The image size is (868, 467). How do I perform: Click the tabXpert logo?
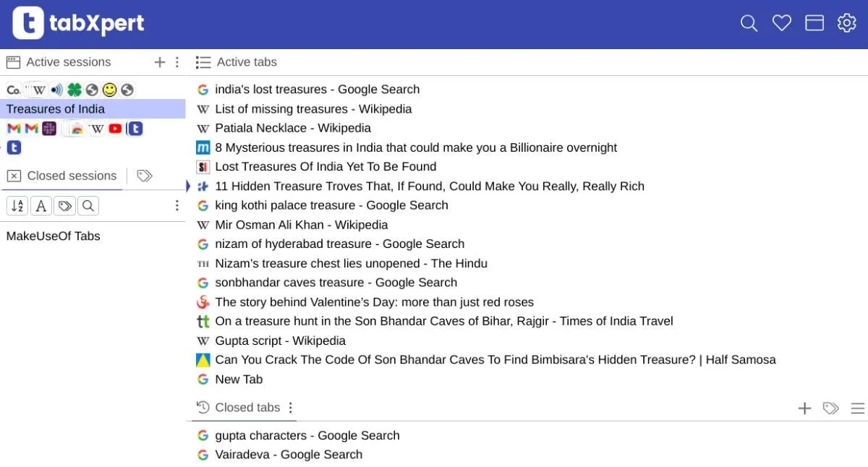coord(78,22)
